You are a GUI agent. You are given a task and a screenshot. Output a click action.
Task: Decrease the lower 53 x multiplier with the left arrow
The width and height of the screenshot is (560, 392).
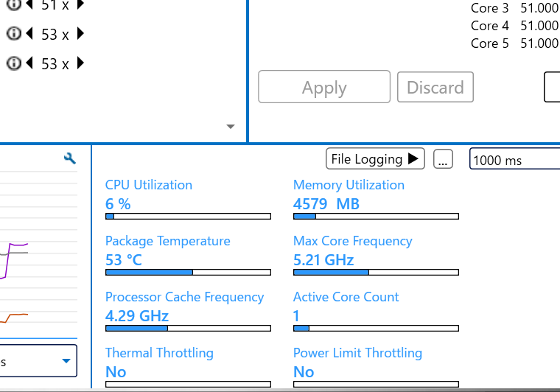pyautogui.click(x=30, y=63)
